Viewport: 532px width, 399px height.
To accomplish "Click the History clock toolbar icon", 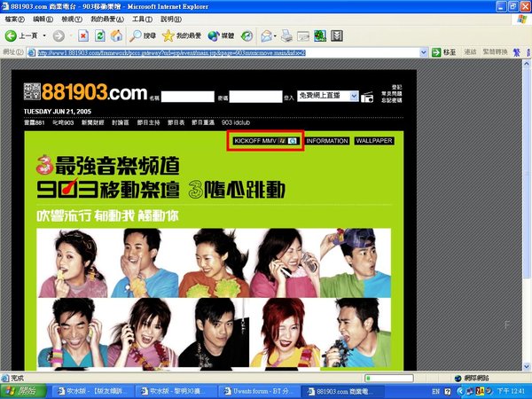I will click(x=246, y=35).
